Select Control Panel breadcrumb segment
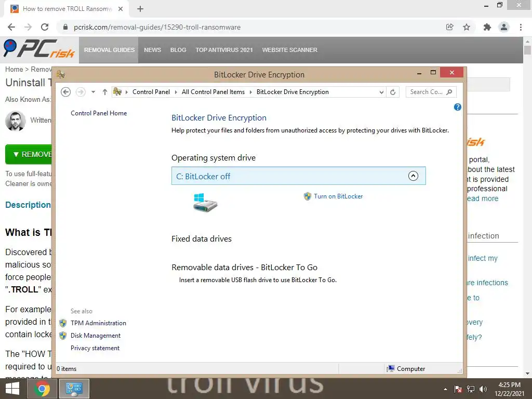This screenshot has height=399, width=532. (x=151, y=92)
